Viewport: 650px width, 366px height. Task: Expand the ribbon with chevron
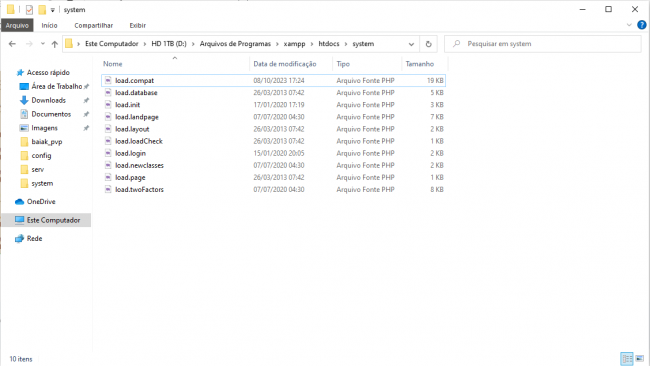point(629,25)
